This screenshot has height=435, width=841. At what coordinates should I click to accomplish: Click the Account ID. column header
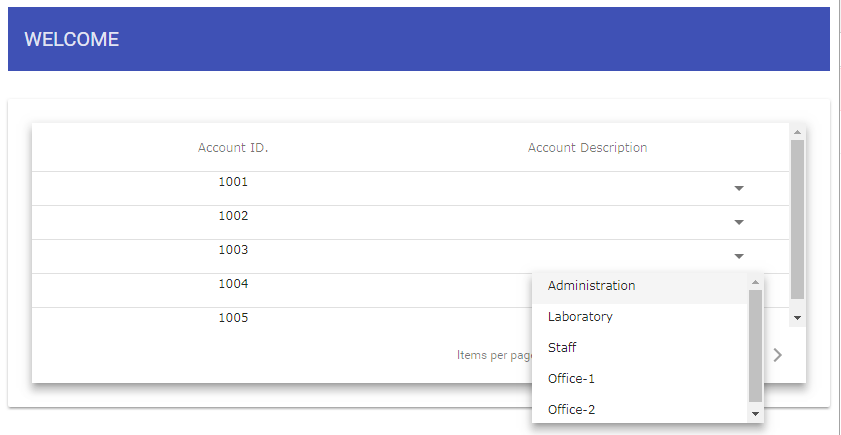[233, 148]
